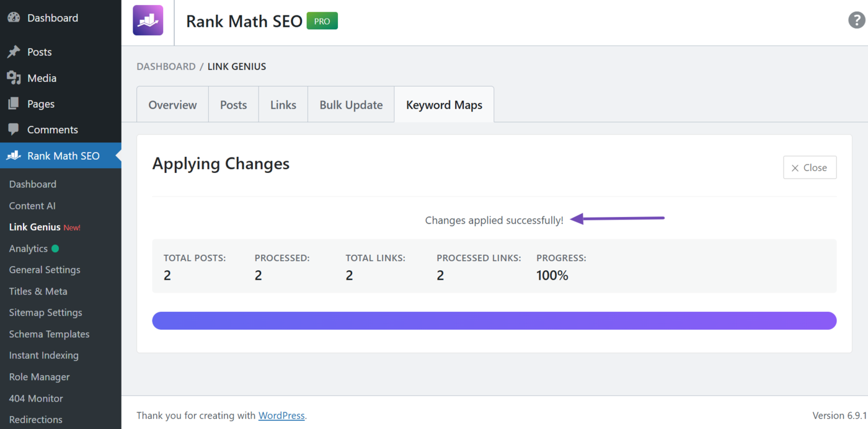Open Sitemap Settings
Image resolution: width=868 pixels, height=429 pixels.
click(x=46, y=312)
